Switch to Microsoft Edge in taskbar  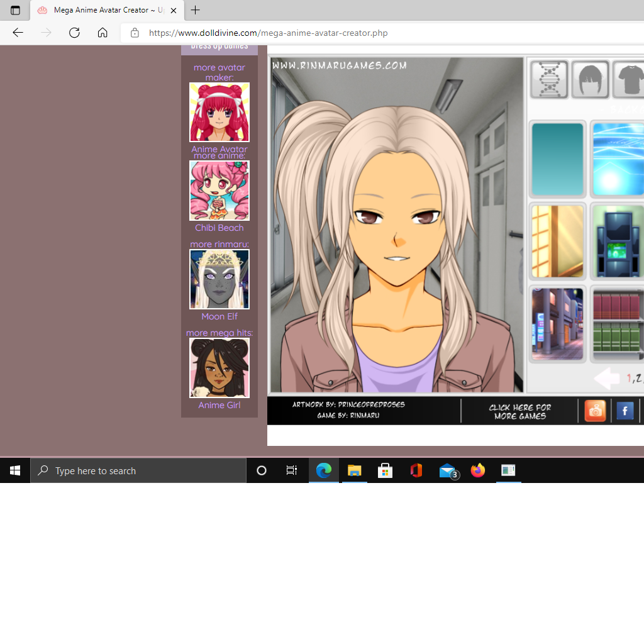point(324,470)
